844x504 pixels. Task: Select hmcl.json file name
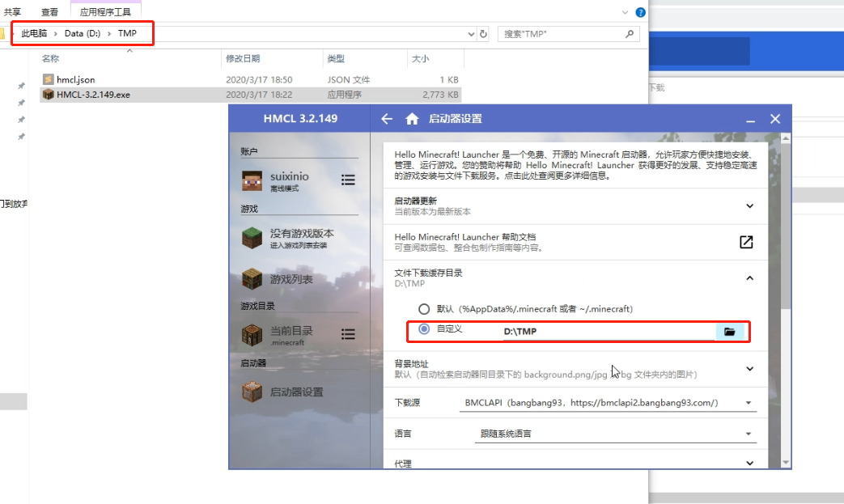tap(76, 79)
